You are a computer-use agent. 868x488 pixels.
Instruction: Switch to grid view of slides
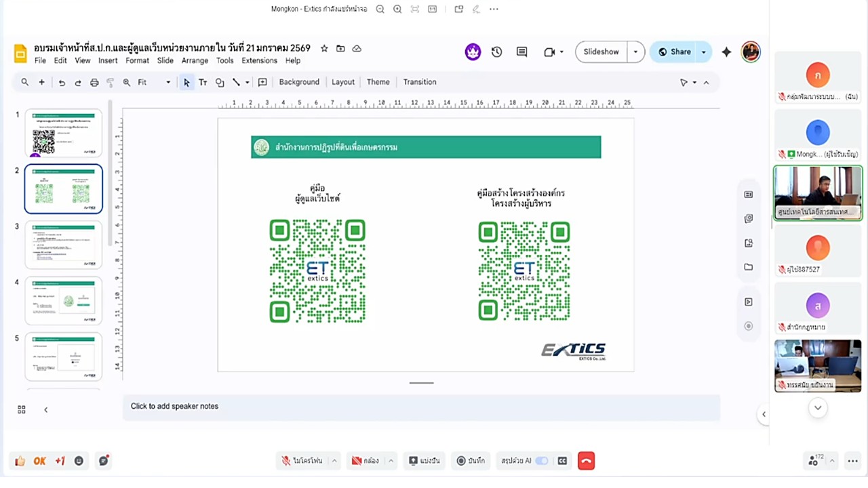(22, 409)
